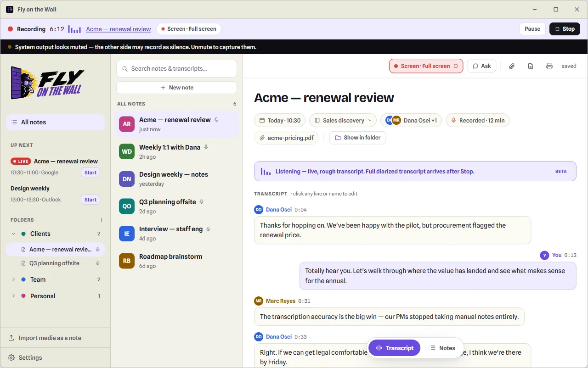The image size is (588, 368).
Task: Click the AR avatar for Acme renewal review
Action: (127, 124)
